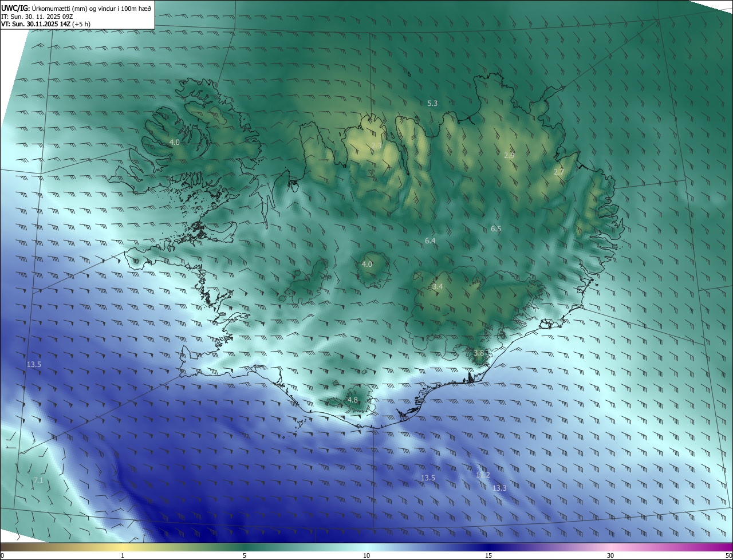The width and height of the screenshot is (733, 560).
Task: Click the 2.3 value on the map
Action: [376, 146]
